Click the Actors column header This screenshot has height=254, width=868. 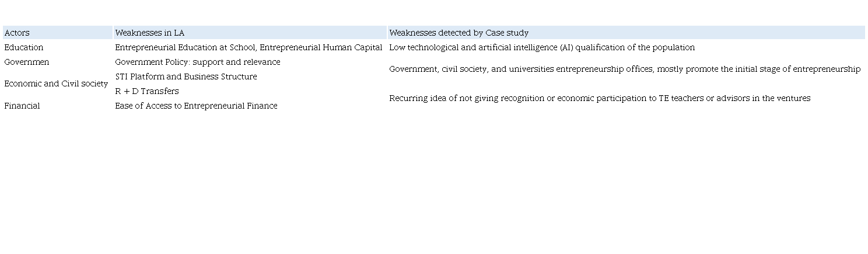(x=17, y=33)
